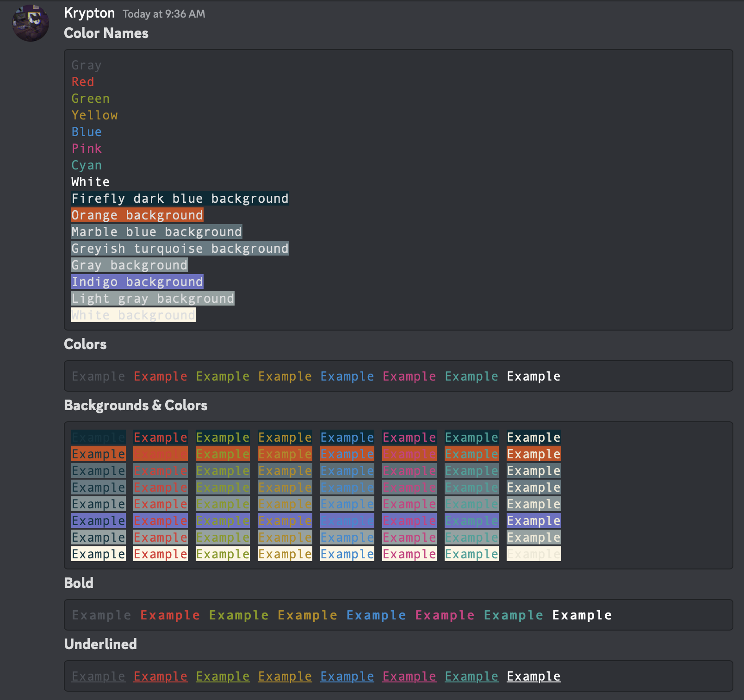Open the Krypton username

point(89,13)
